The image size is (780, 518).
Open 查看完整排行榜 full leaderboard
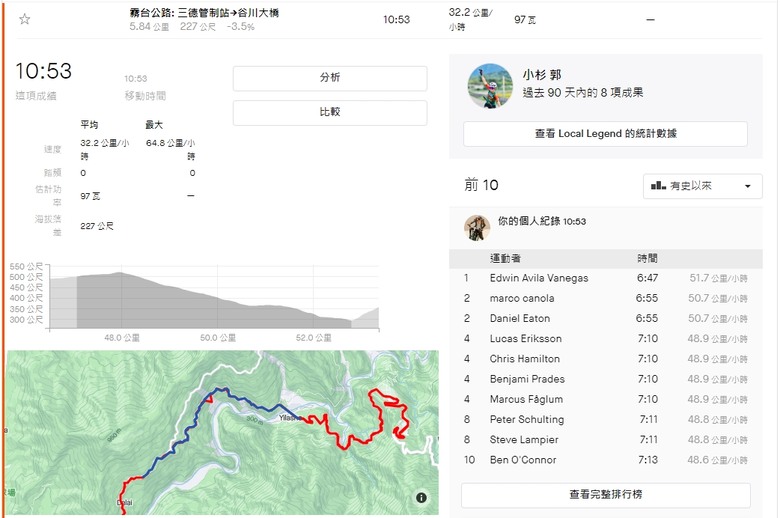pos(605,495)
